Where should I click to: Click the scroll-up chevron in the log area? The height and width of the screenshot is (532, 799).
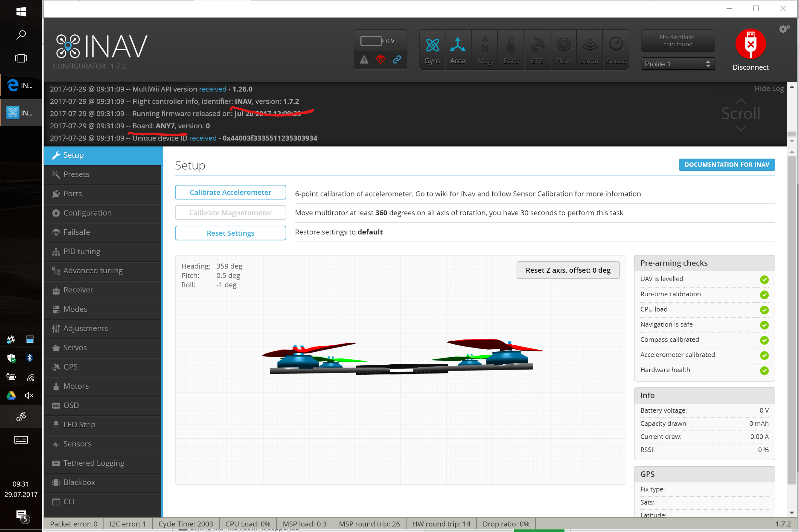pos(740,100)
